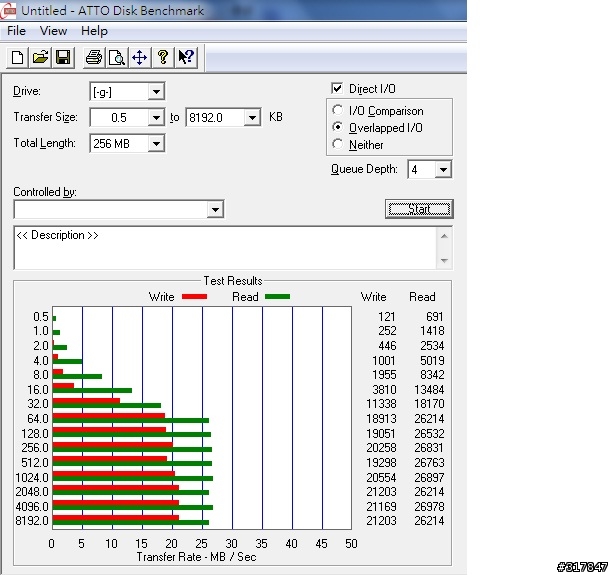Click the Read value 26532 in results
The image size is (614, 575).
(x=429, y=434)
